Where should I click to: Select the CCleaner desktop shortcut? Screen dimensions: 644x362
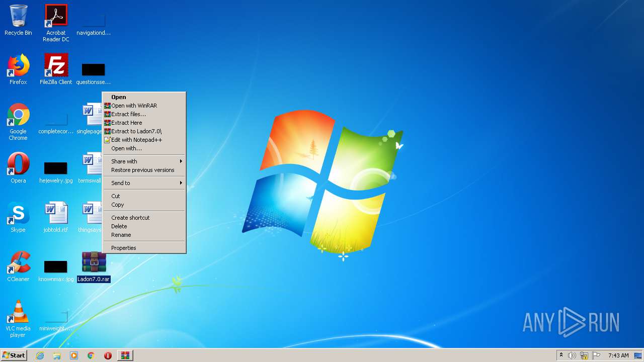[x=18, y=266]
